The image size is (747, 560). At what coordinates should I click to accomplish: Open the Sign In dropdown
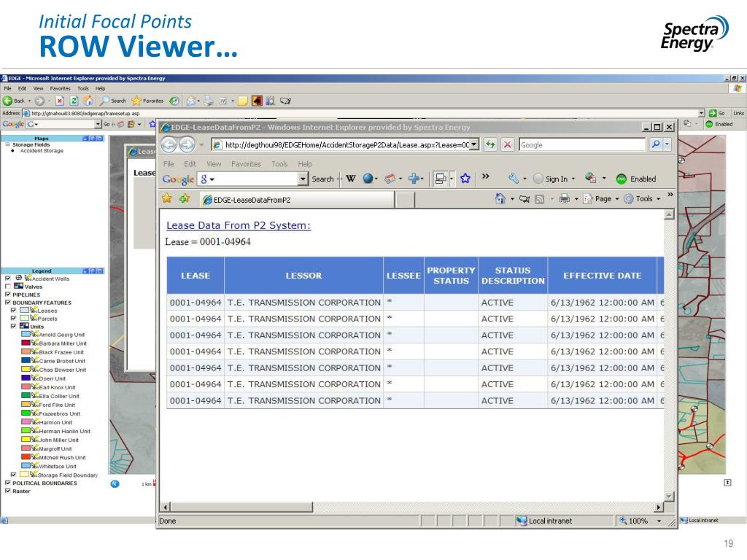[x=573, y=179]
